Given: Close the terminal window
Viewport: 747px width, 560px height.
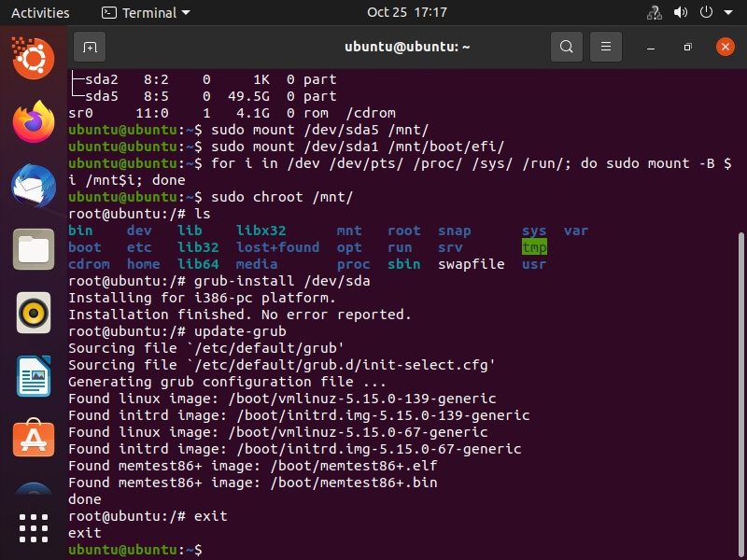Looking at the screenshot, I should pos(726,46).
